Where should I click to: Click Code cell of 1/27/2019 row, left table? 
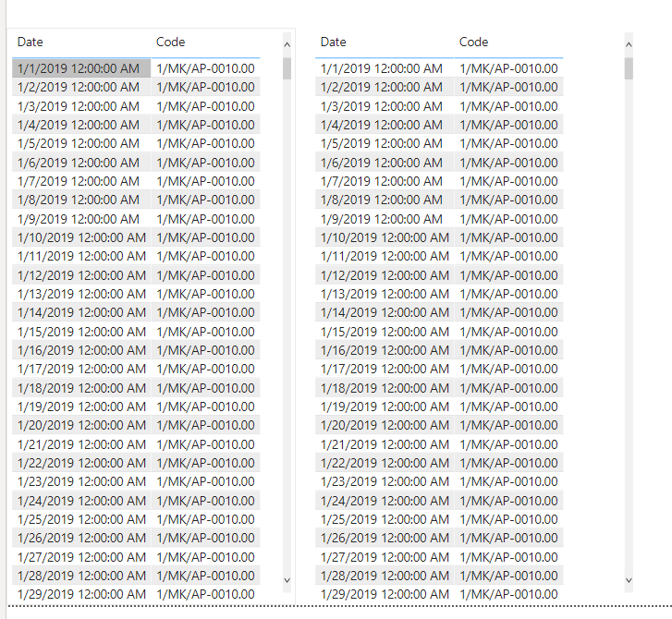(x=206, y=557)
